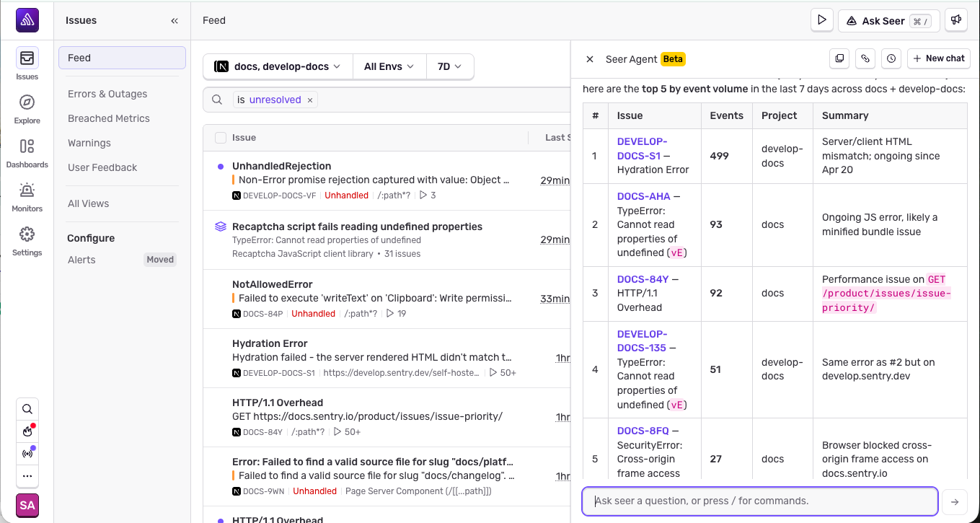Click the megaphone icon in header
This screenshot has width=980, height=523.
957,20
